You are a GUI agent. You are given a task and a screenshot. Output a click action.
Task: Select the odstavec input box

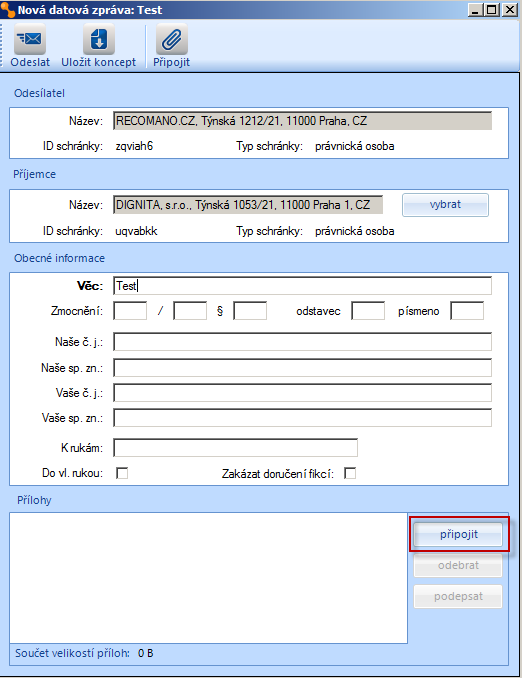[368, 311]
